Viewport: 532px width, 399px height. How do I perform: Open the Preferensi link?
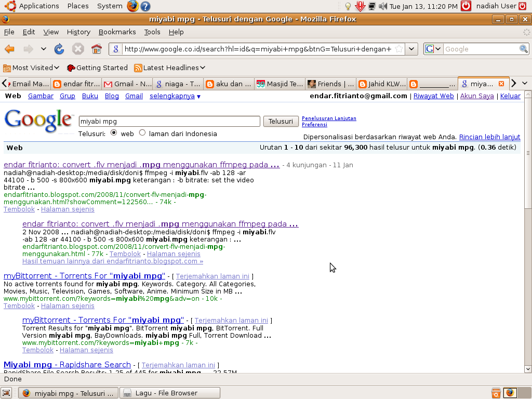click(314, 125)
